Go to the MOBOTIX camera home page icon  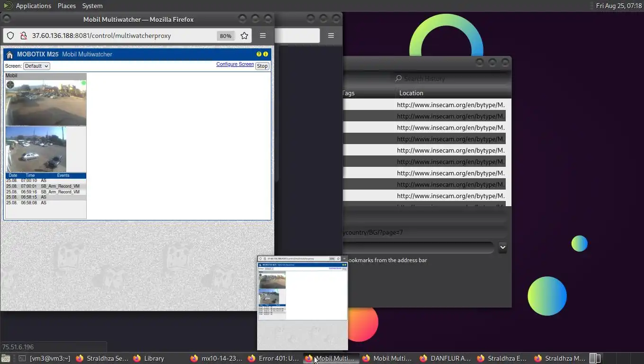tap(9, 55)
